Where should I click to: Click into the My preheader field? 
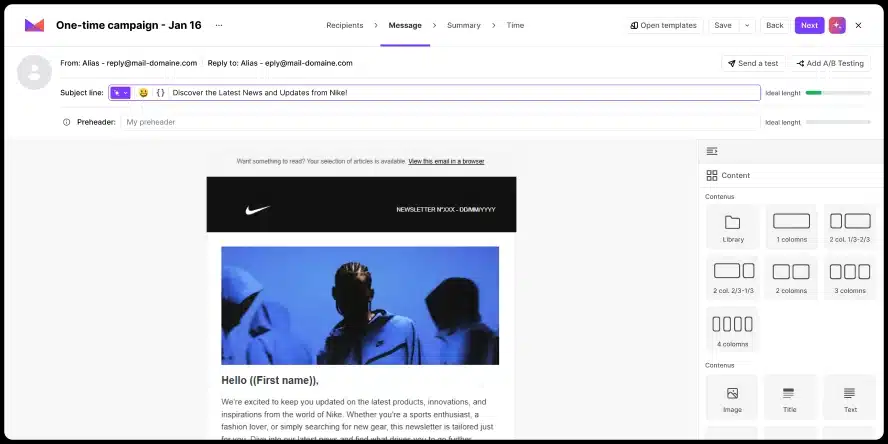click(x=440, y=122)
